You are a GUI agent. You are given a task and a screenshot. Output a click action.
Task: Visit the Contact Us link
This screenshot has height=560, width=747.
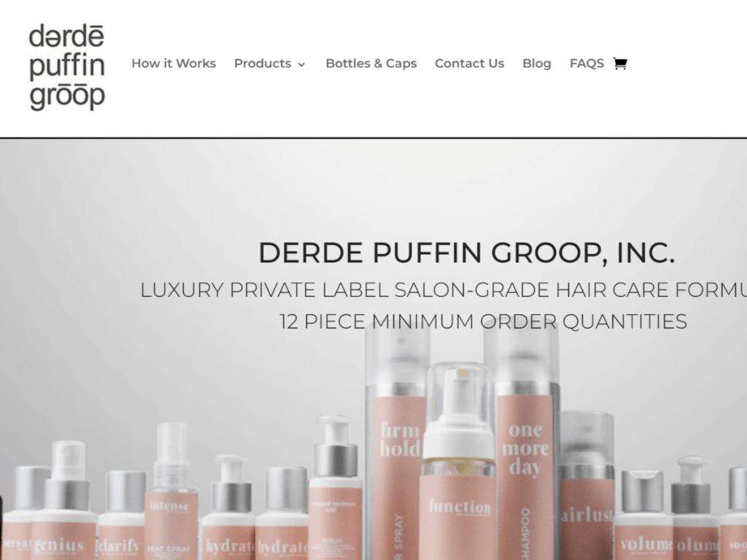(x=469, y=63)
